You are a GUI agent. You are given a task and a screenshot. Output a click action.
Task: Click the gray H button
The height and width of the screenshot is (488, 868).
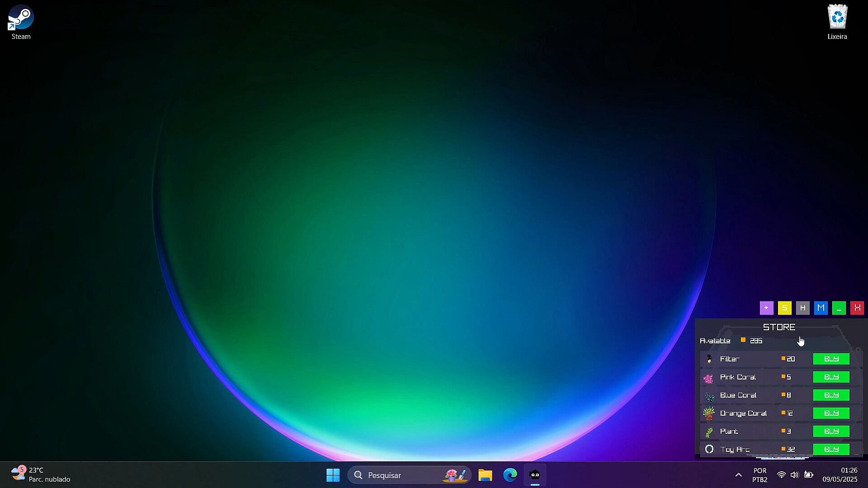802,308
